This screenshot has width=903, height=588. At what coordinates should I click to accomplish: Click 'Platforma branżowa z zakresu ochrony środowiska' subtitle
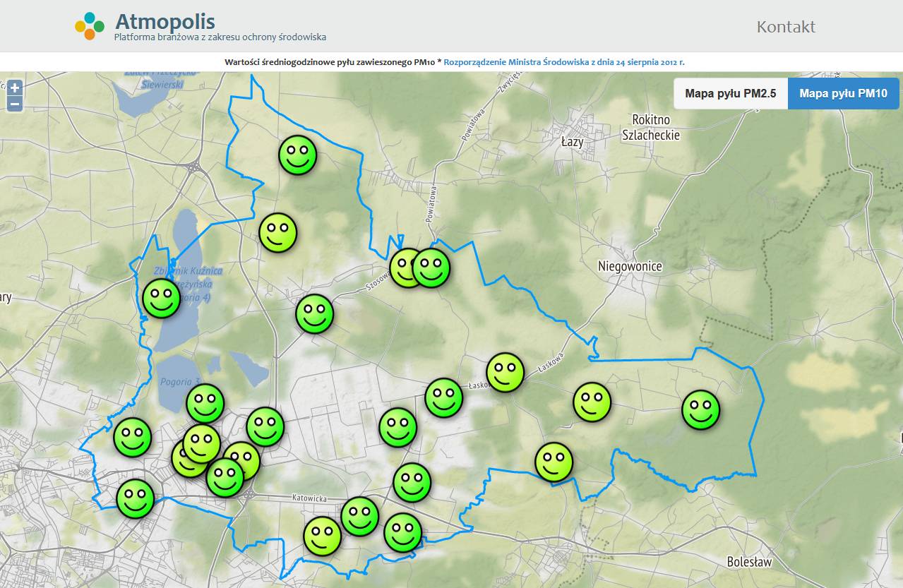[220, 37]
